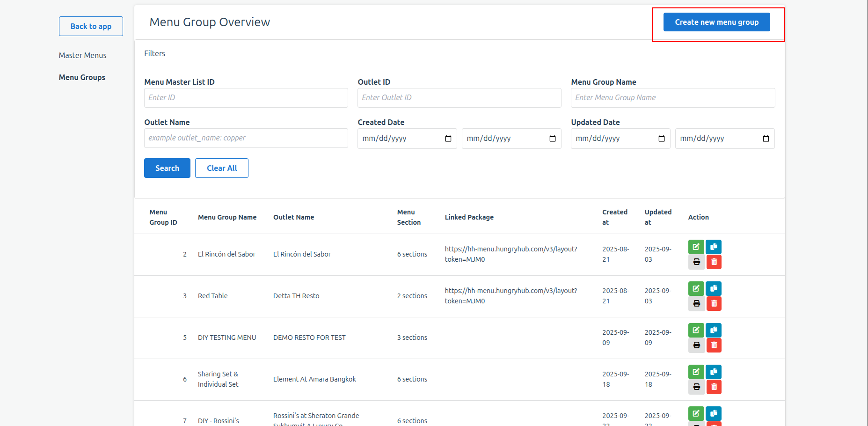The height and width of the screenshot is (426, 868).
Task: Print the Sharing Set & Individual Set group
Action: click(x=696, y=387)
